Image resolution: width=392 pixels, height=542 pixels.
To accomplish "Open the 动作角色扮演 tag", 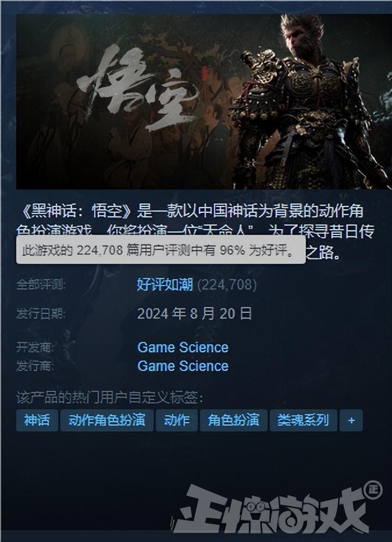I will [x=107, y=420].
